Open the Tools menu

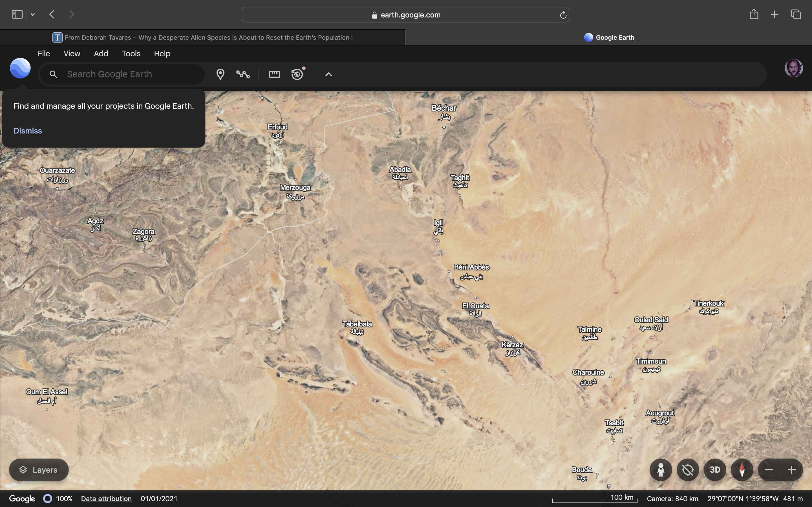(x=131, y=54)
